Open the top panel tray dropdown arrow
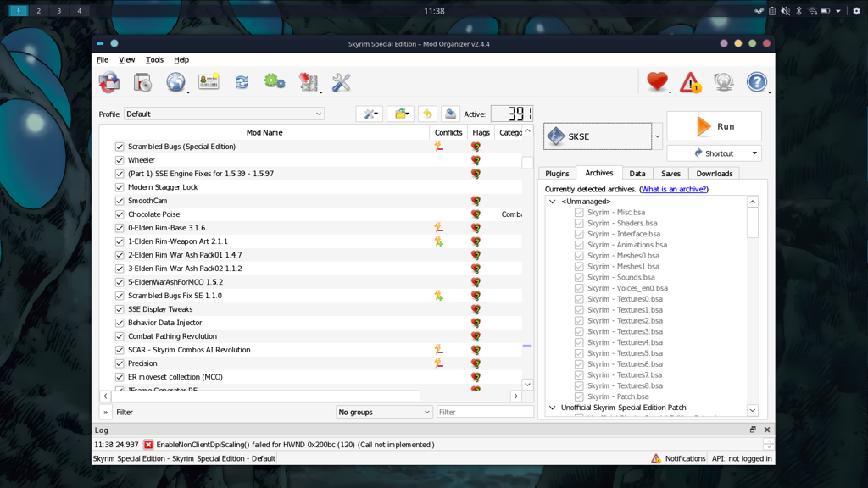 (x=838, y=10)
